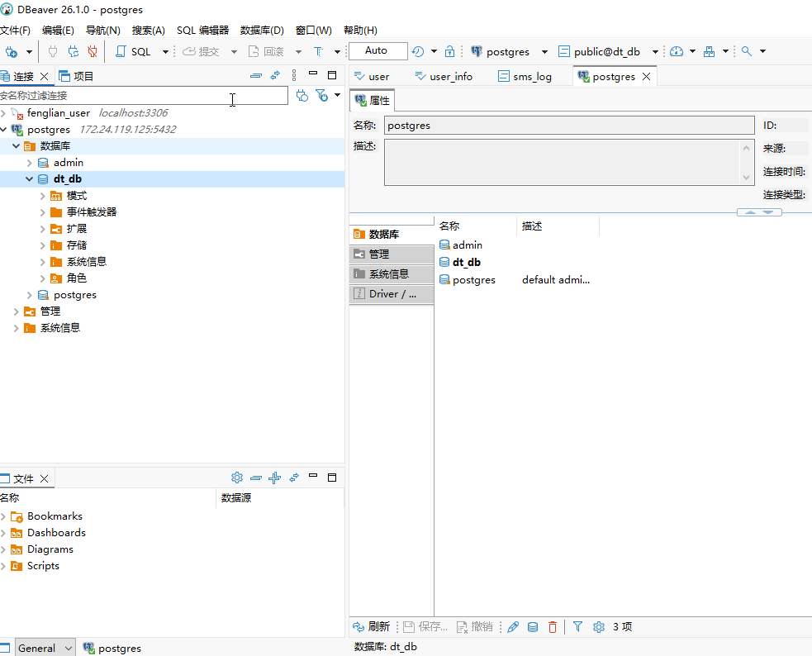Click the 刷新 refresh button
Screen dimensions: 812x656
point(371,627)
